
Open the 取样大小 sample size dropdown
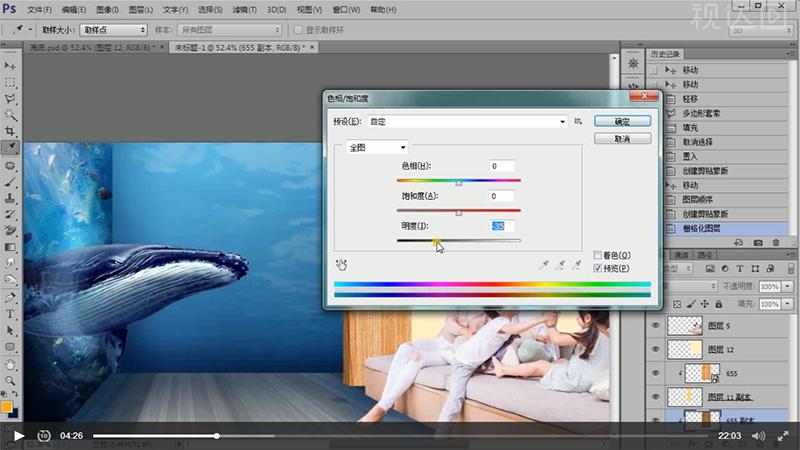coord(113,30)
